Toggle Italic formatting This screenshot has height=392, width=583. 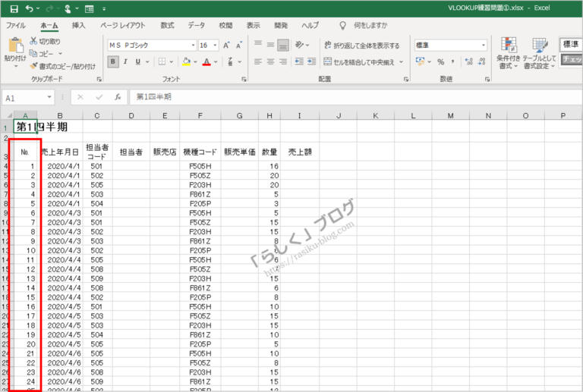pyautogui.click(x=125, y=61)
